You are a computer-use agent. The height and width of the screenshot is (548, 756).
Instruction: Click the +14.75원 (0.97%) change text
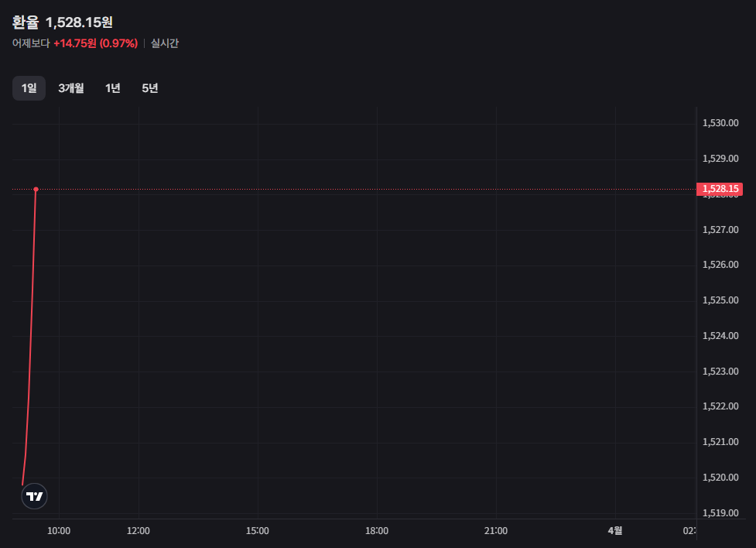(x=95, y=43)
